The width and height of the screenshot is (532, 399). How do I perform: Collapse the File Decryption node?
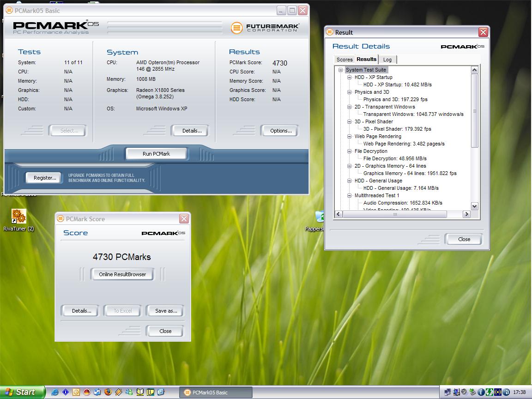point(349,151)
